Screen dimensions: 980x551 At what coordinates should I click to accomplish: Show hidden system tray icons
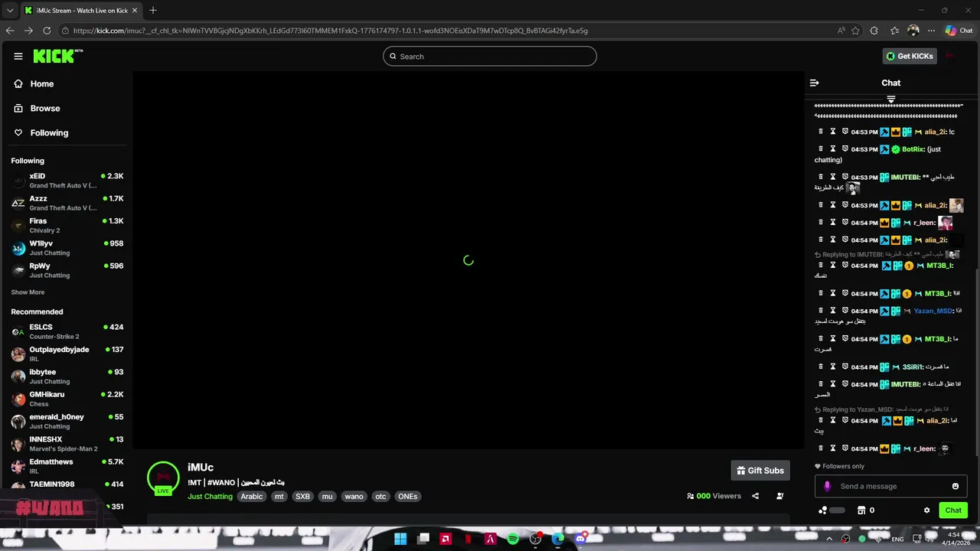click(829, 539)
